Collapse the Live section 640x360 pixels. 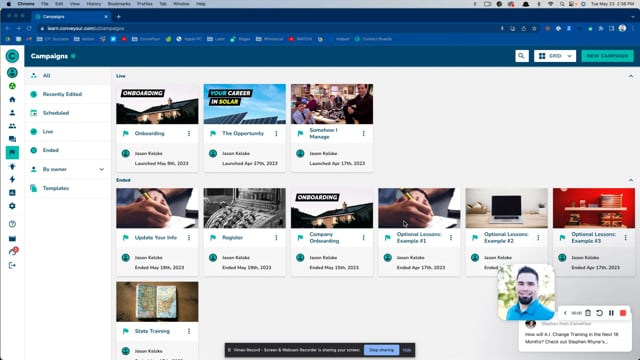[x=631, y=76]
